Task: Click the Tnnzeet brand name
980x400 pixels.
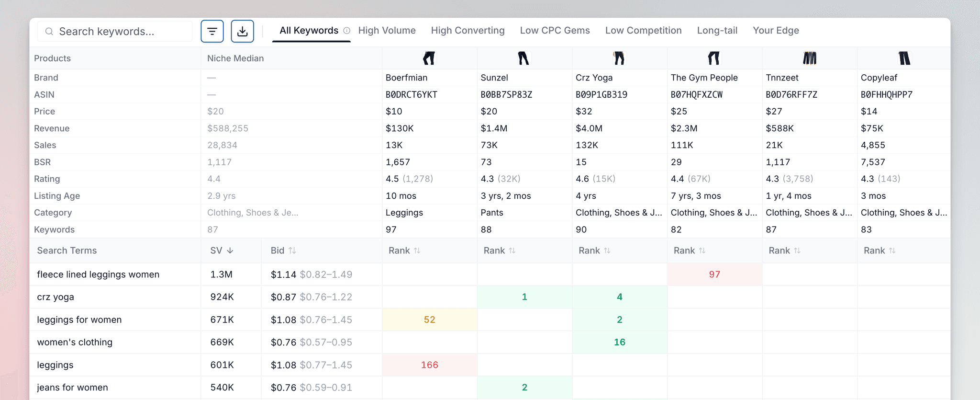Action: coord(782,78)
